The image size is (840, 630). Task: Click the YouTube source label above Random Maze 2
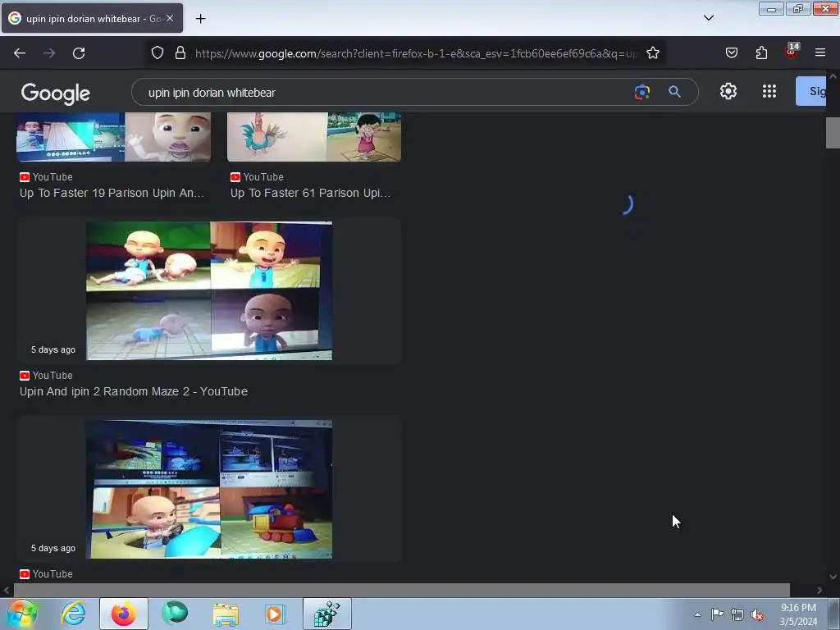46,376
